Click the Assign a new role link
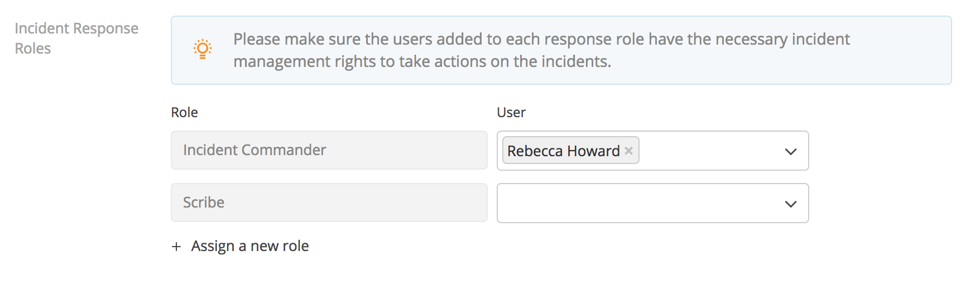Screen dimensions: 980x289 [249, 246]
